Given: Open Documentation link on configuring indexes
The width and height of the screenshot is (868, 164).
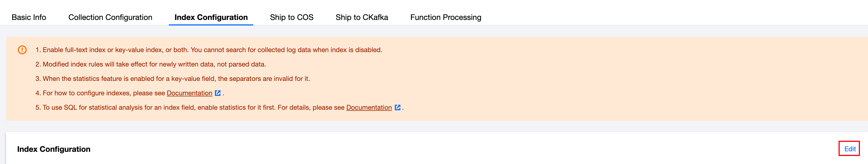Looking at the screenshot, I should click(189, 93).
